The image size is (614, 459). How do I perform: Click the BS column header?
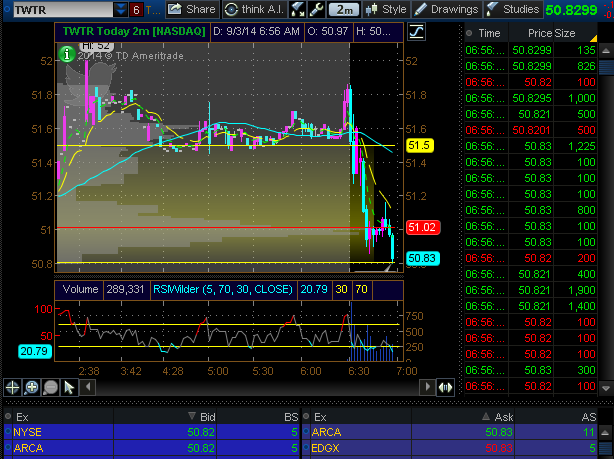tap(291, 417)
